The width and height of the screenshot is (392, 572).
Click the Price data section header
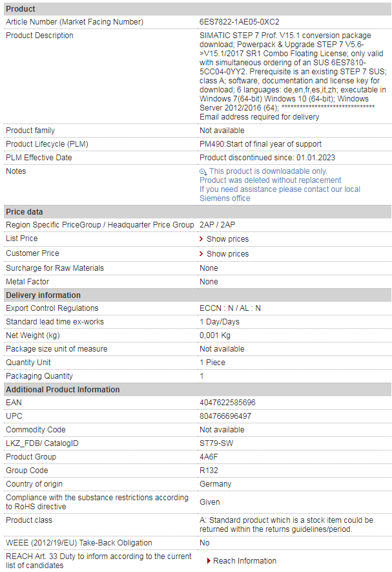[198, 212]
